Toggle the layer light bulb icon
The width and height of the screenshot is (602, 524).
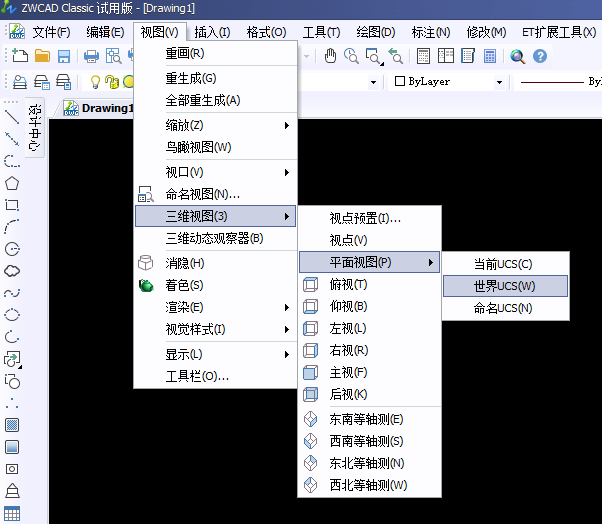click(96, 82)
